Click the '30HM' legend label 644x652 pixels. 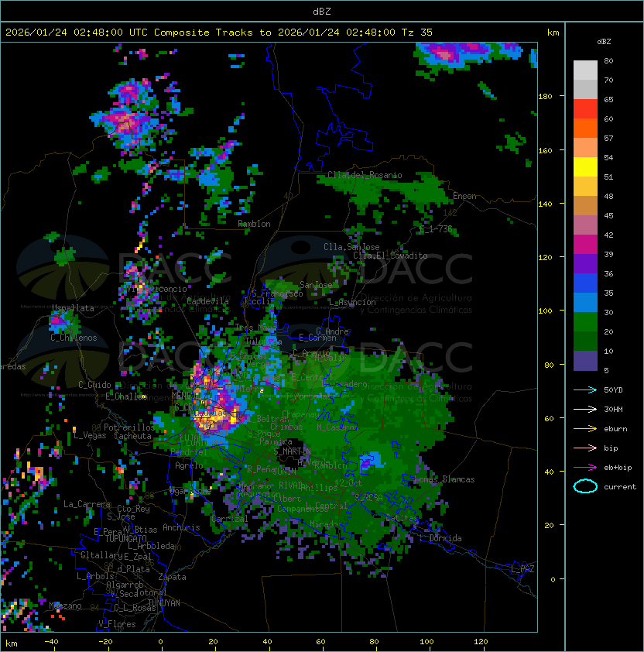point(613,409)
